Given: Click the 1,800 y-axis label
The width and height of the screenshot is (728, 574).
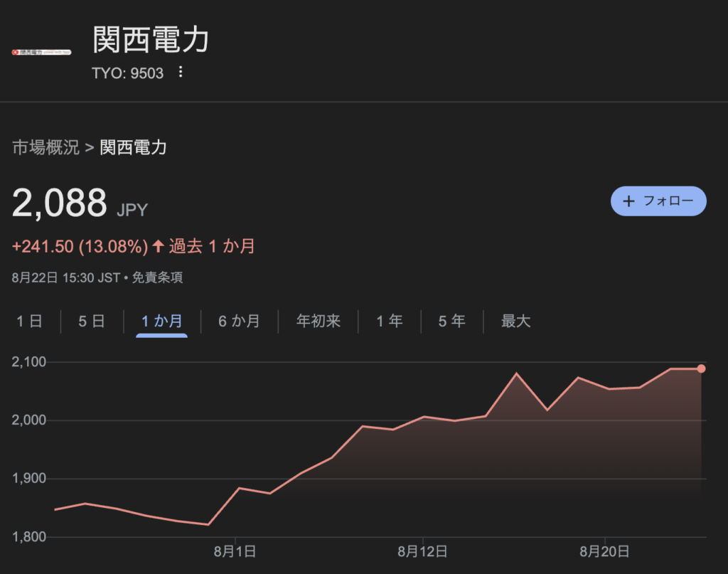Looking at the screenshot, I should 28,537.
